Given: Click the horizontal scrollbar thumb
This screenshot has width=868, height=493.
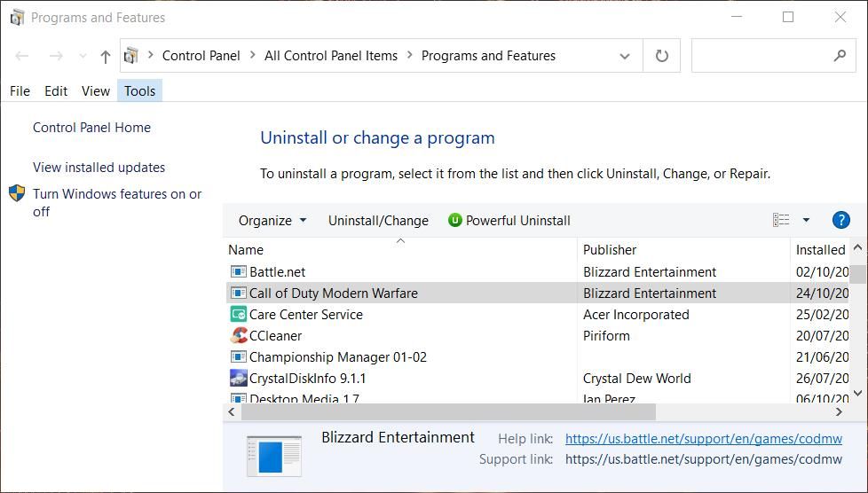Looking at the screenshot, I should [x=448, y=411].
